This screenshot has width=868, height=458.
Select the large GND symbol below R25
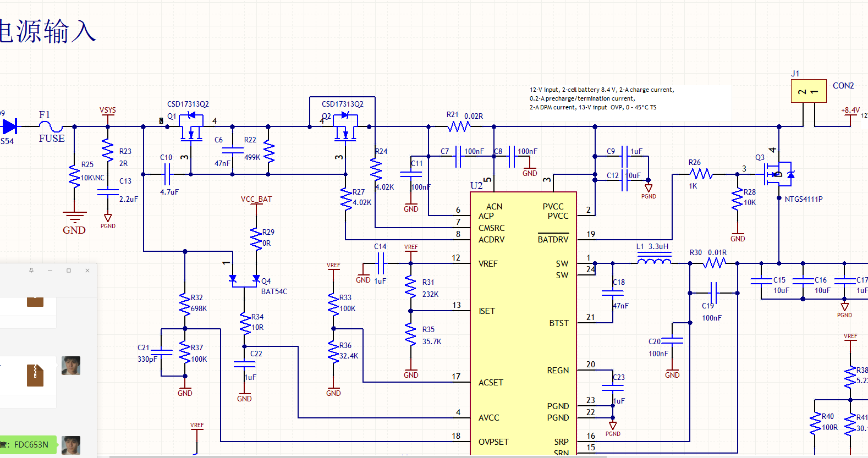(74, 223)
